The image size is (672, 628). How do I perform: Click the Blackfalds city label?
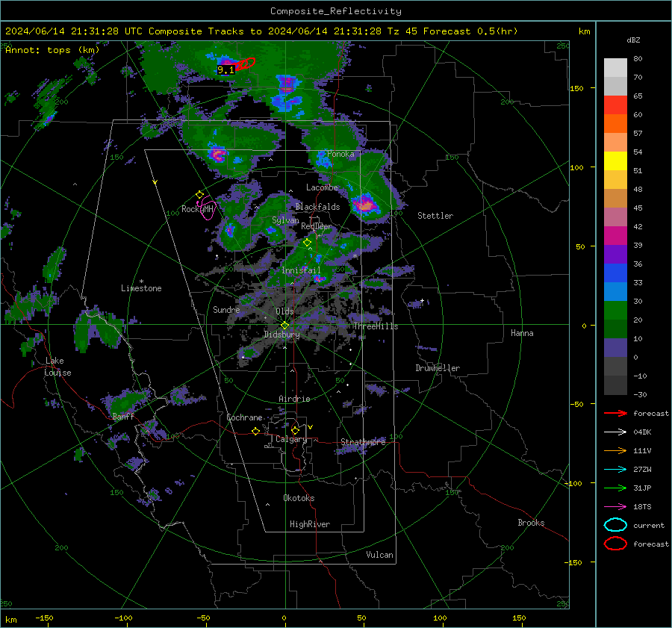[317, 207]
